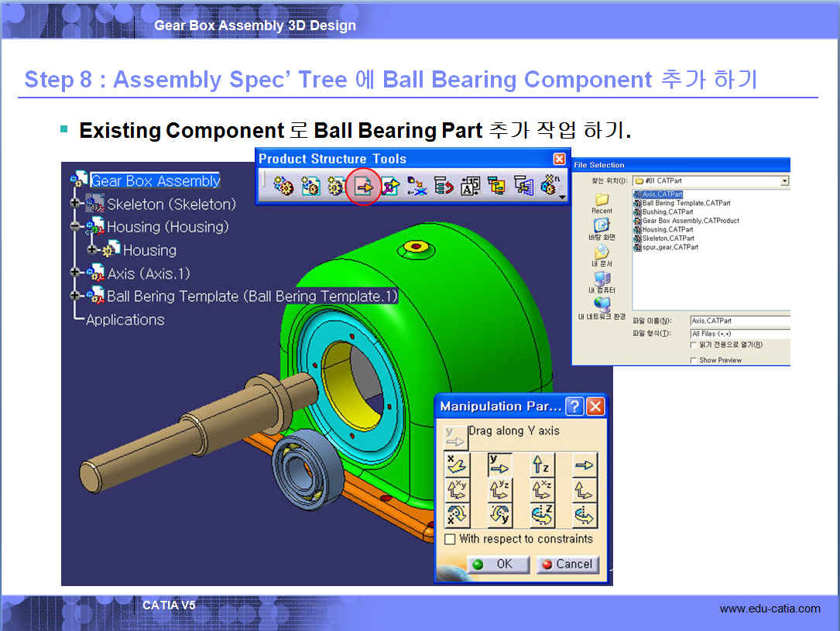Click the Generate Numbering icon
Image resolution: width=840 pixels, height=631 pixels.
[x=470, y=186]
